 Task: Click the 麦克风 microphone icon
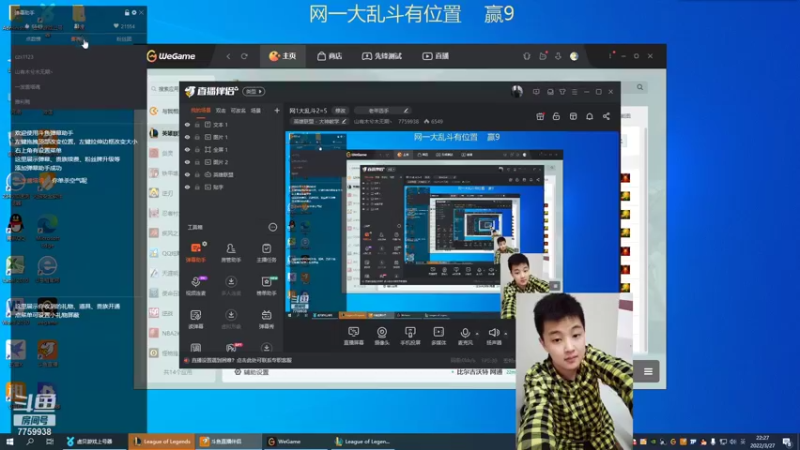click(x=465, y=333)
